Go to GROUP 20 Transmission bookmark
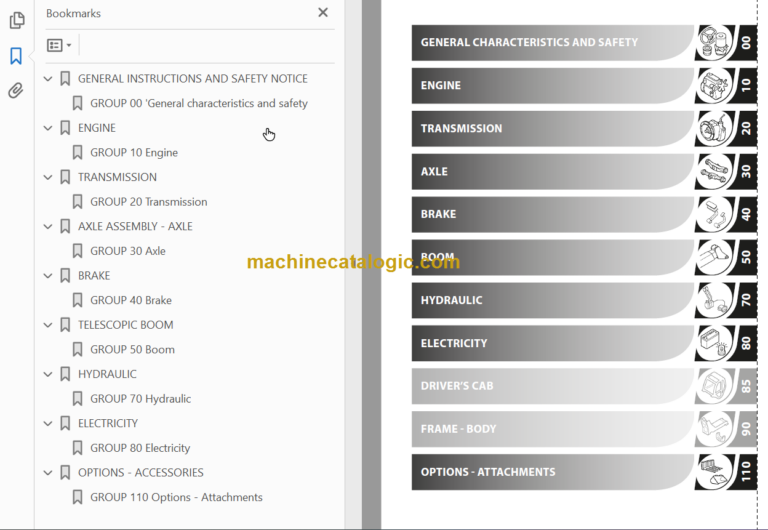 click(148, 202)
